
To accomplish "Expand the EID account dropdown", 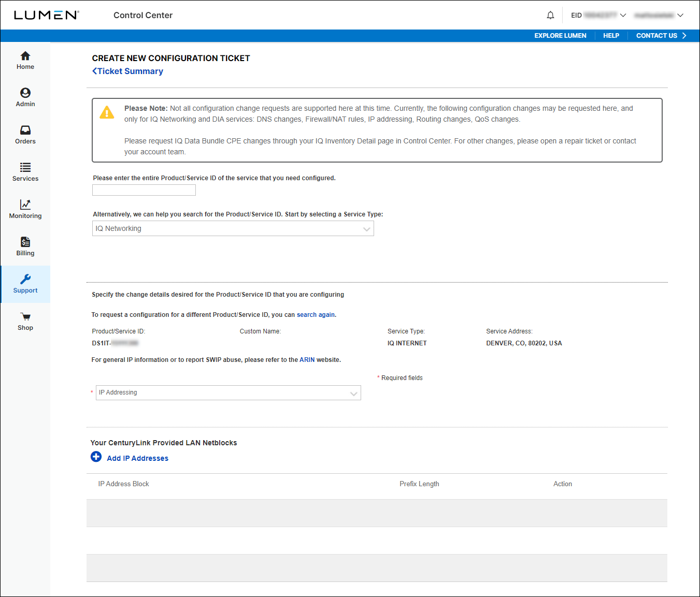I will pos(599,16).
